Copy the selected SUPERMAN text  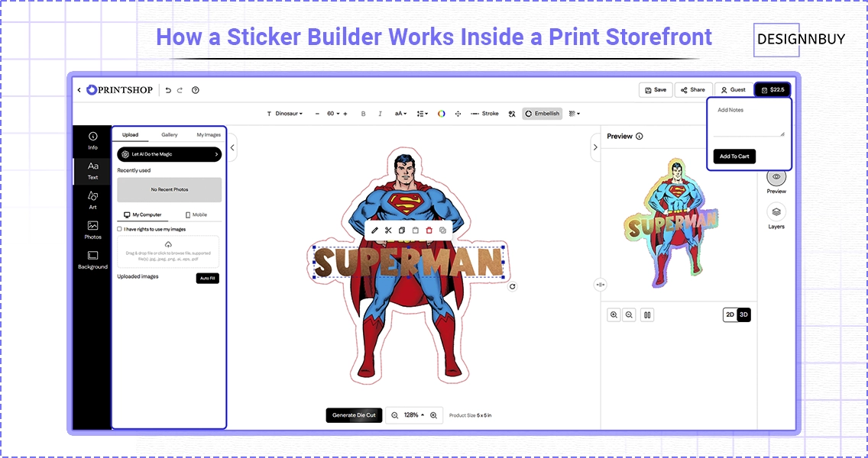[402, 230]
